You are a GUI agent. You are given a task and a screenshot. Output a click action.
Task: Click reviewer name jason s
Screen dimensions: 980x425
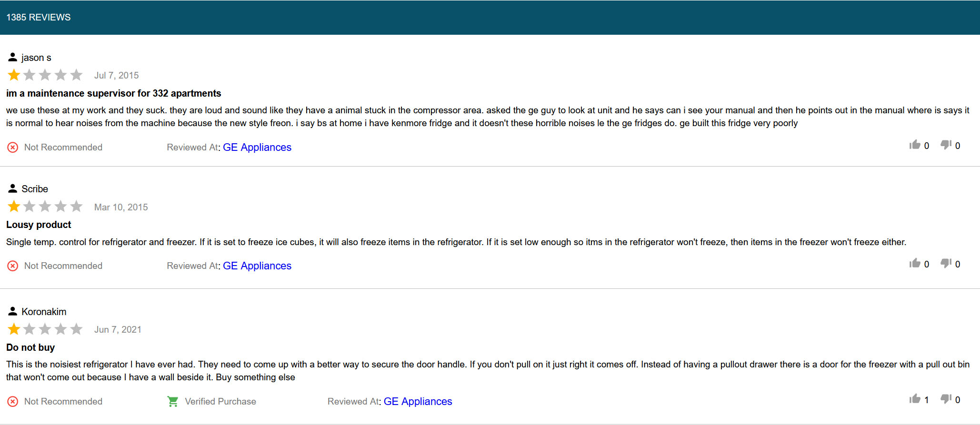click(36, 58)
